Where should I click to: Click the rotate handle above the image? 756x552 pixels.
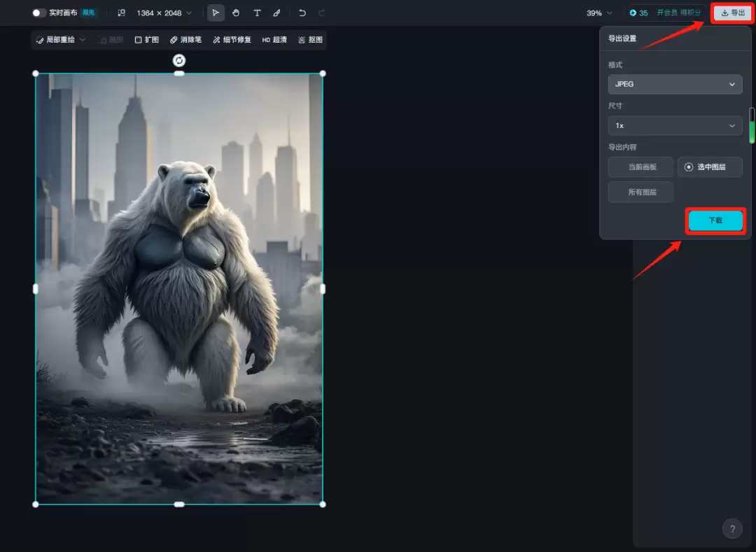(179, 60)
